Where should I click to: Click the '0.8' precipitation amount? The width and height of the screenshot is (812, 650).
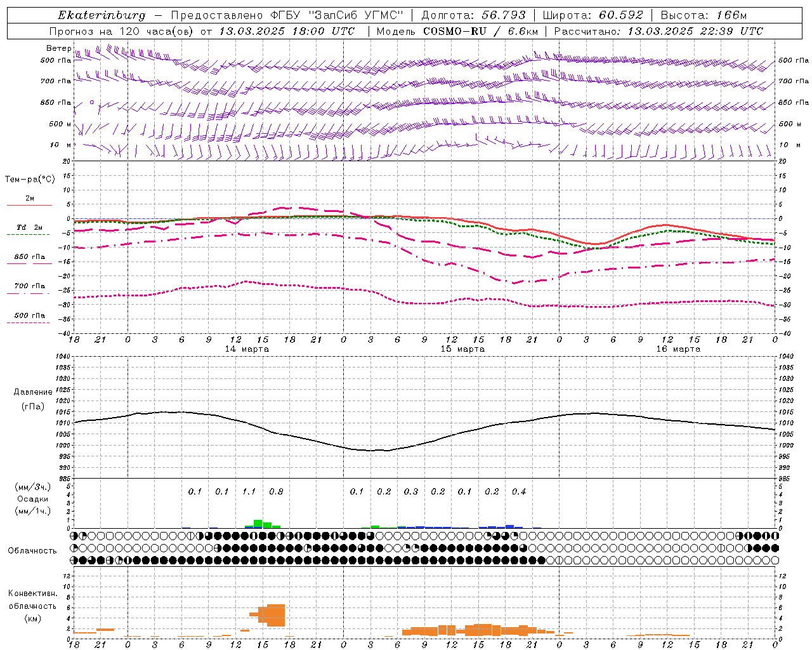point(276,491)
